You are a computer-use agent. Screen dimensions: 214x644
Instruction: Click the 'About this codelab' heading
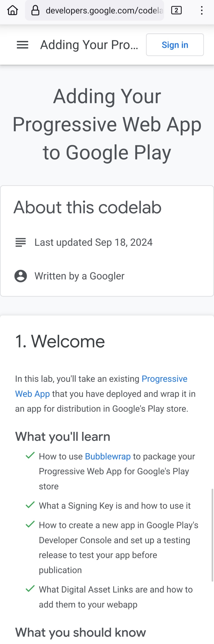point(87,207)
